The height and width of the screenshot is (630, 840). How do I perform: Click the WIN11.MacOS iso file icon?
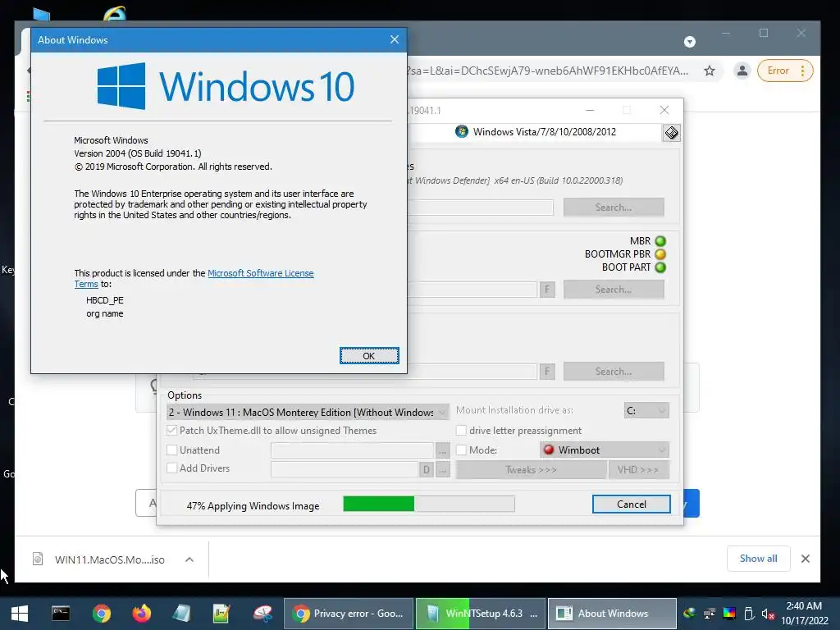click(38, 559)
